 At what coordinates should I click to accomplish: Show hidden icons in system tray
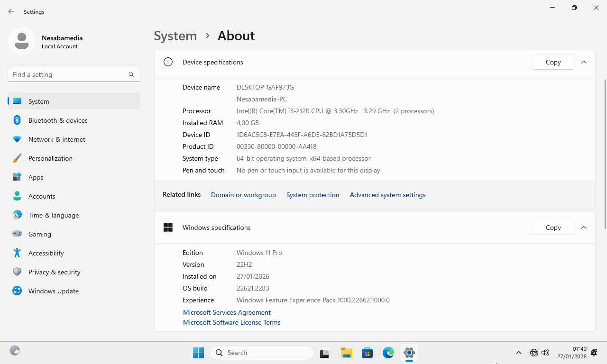pos(518,353)
